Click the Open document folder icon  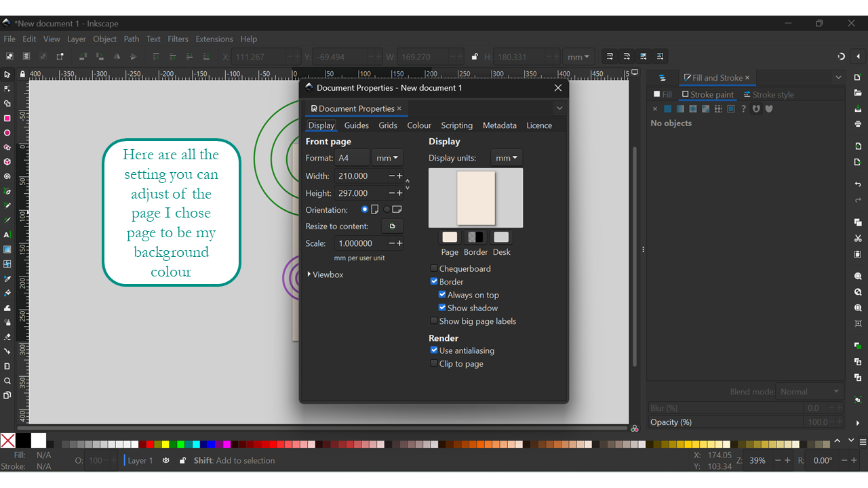tap(858, 93)
